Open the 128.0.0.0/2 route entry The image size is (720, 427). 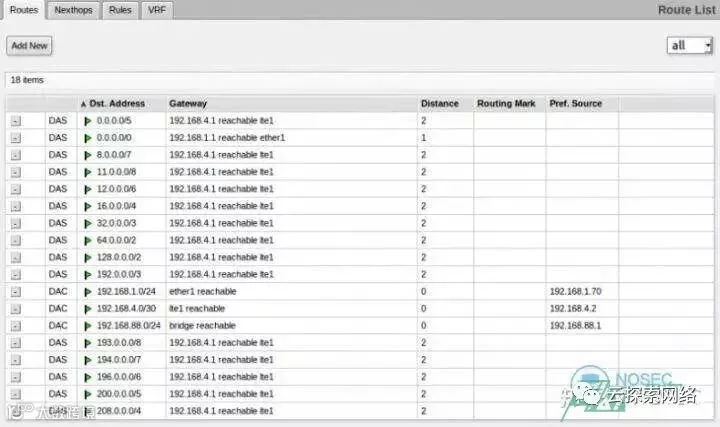(x=119, y=257)
